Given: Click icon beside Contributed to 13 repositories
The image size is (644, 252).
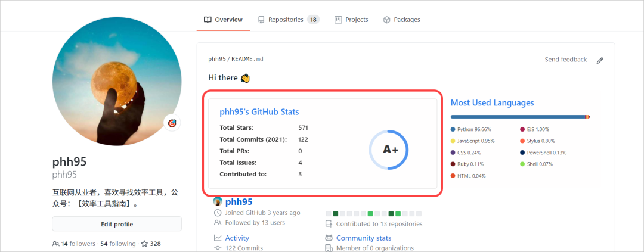Looking at the screenshot, I should click(x=329, y=224).
